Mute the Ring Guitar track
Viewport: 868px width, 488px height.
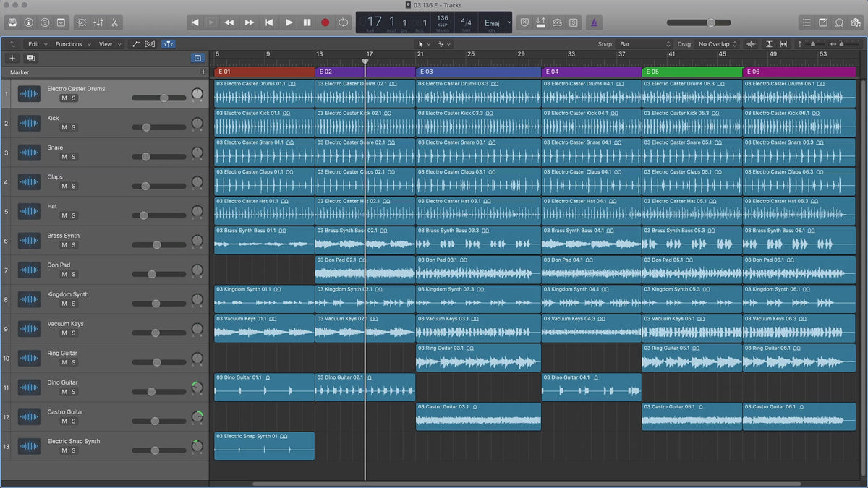pos(64,362)
